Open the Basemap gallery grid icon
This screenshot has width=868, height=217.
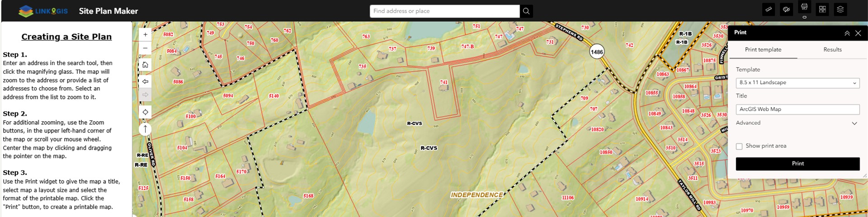coord(822,9)
